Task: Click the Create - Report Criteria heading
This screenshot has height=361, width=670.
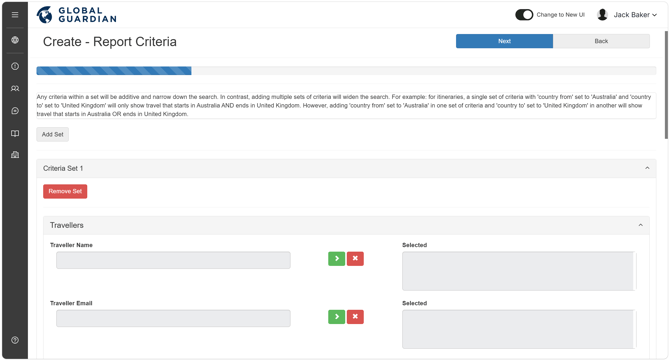Action: click(x=110, y=42)
